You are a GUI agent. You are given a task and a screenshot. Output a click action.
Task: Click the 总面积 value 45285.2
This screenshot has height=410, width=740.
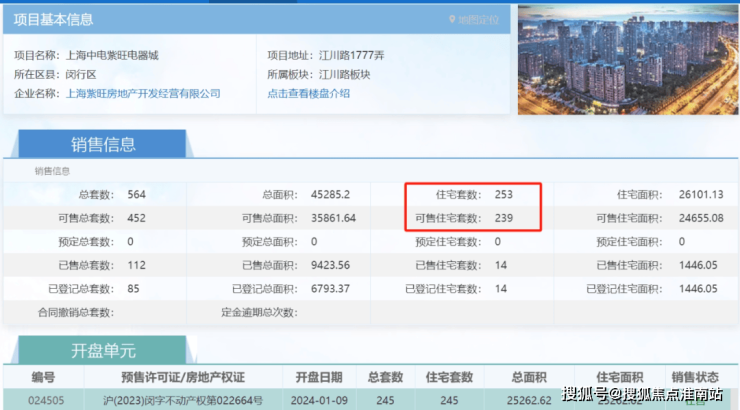329,194
